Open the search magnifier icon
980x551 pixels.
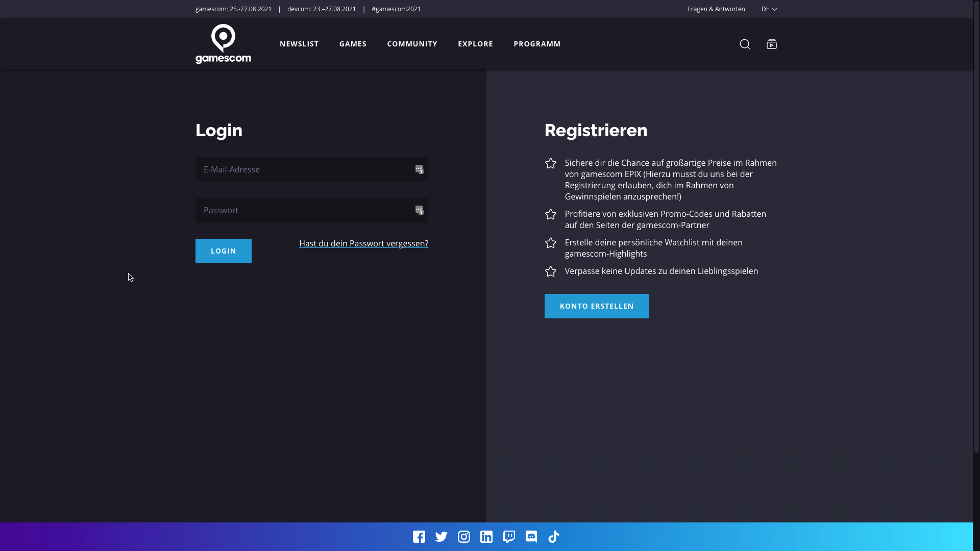[x=745, y=44]
